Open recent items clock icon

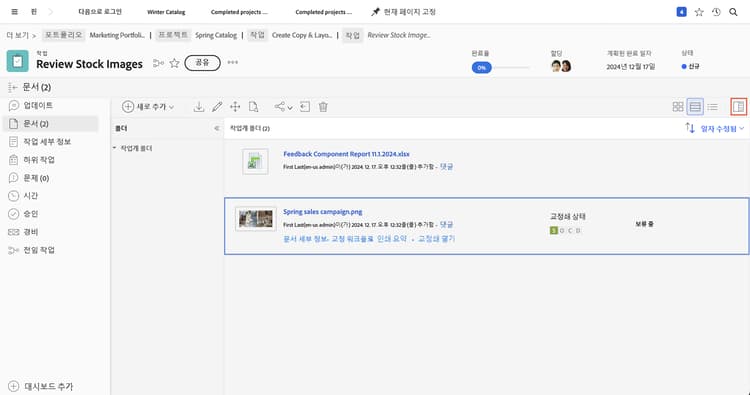(x=716, y=12)
